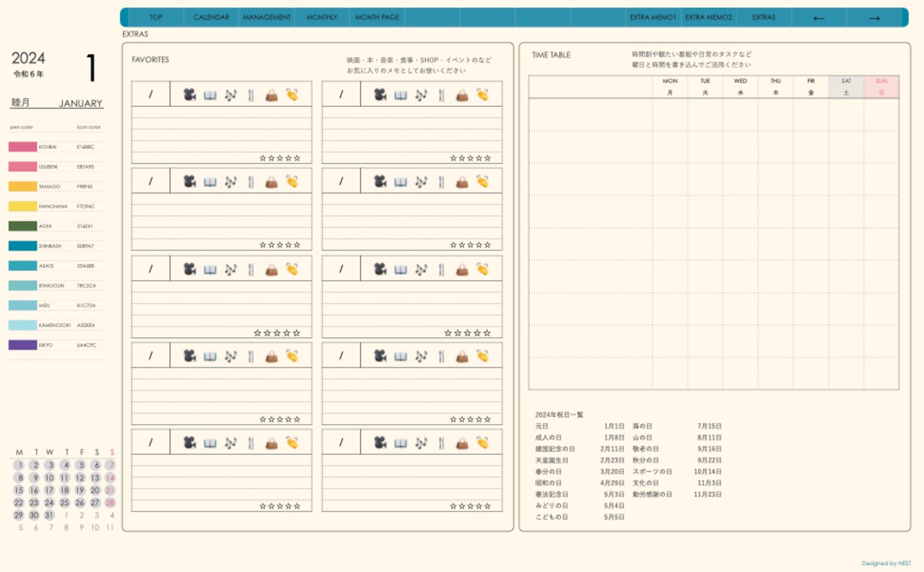Click the movie camera icon in the top-left Favorites card
The width and height of the screenshot is (924, 572).
coord(189,95)
